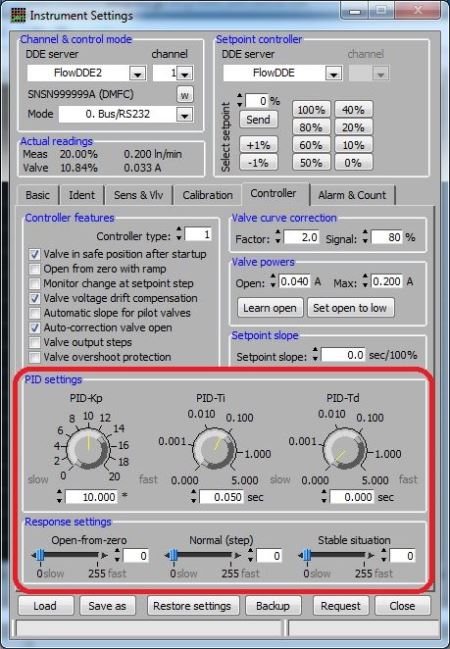Screen dimensions: 450x649
Task: Click the Backup button
Action: point(273,606)
